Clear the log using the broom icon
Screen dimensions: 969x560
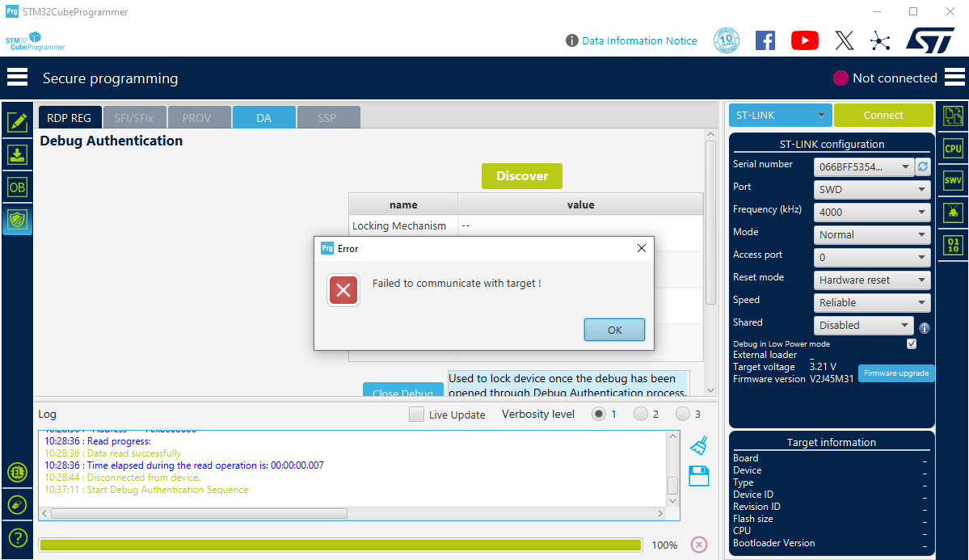click(698, 445)
